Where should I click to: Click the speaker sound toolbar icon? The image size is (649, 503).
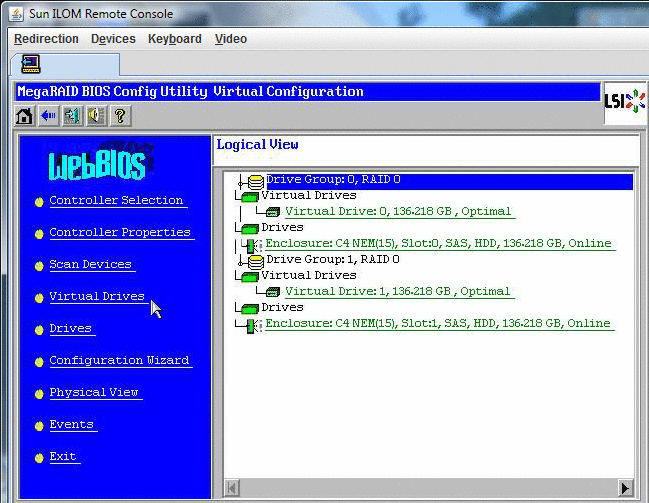pyautogui.click(x=96, y=116)
